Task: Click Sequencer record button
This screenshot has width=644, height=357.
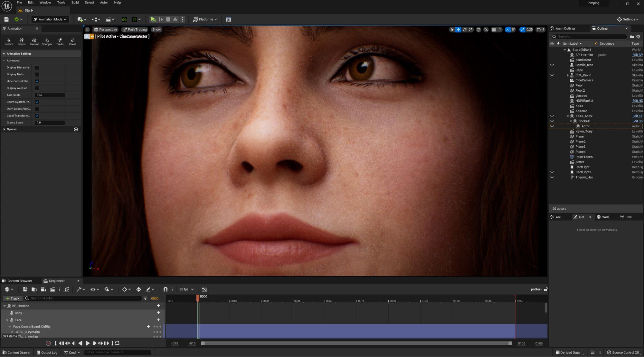Action: point(48,343)
